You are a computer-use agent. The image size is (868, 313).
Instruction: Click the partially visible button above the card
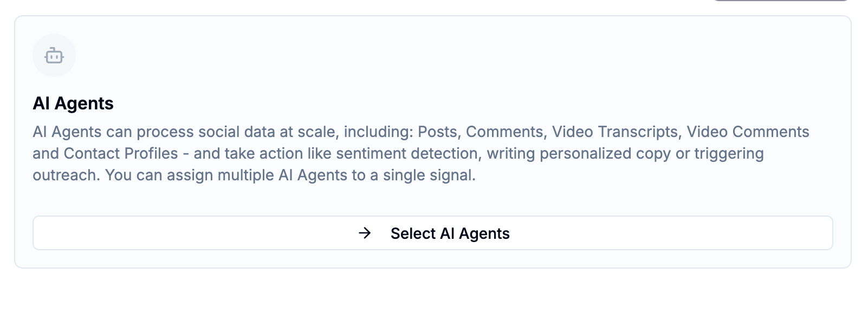coord(780,1)
